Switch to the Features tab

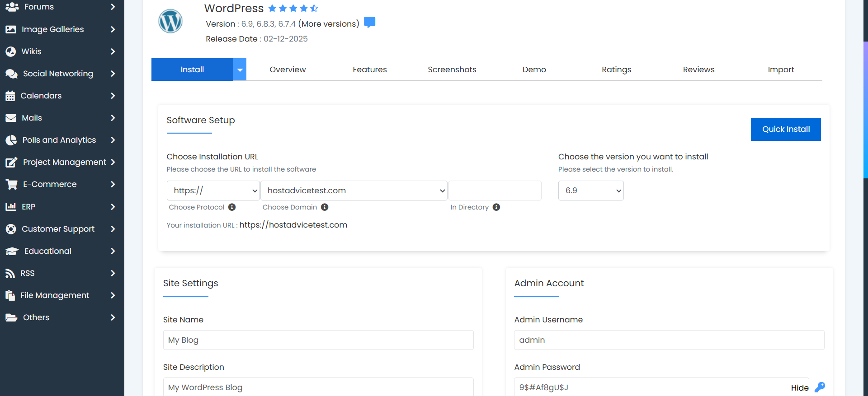point(370,70)
